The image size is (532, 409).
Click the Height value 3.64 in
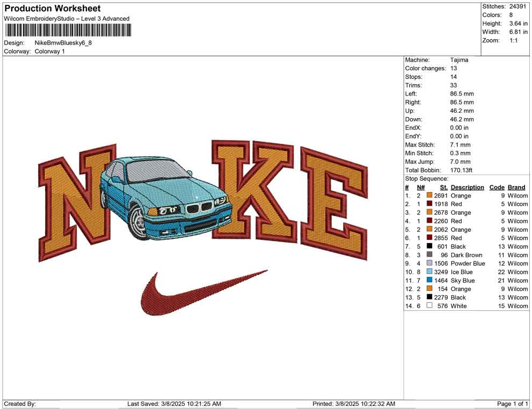coord(518,24)
